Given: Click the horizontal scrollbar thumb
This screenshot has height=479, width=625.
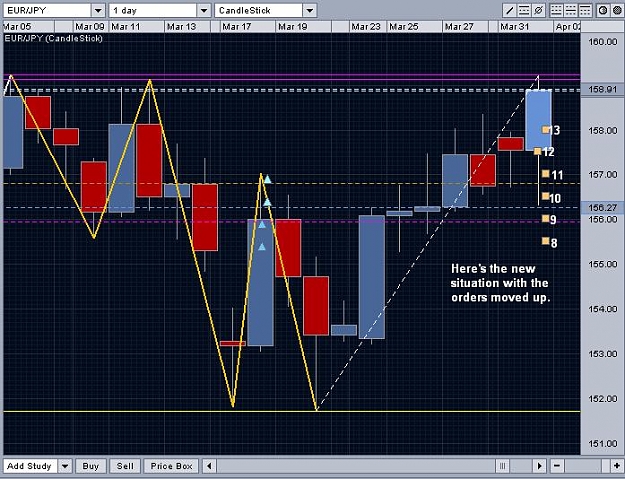Looking at the screenshot, I should click(502, 465).
